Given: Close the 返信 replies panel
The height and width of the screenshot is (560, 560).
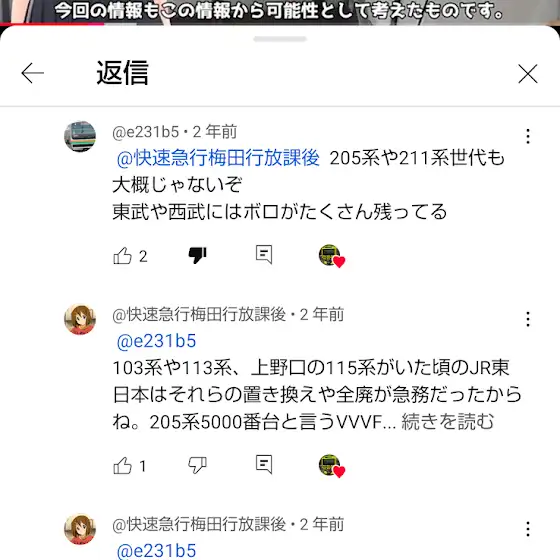Looking at the screenshot, I should click(528, 74).
